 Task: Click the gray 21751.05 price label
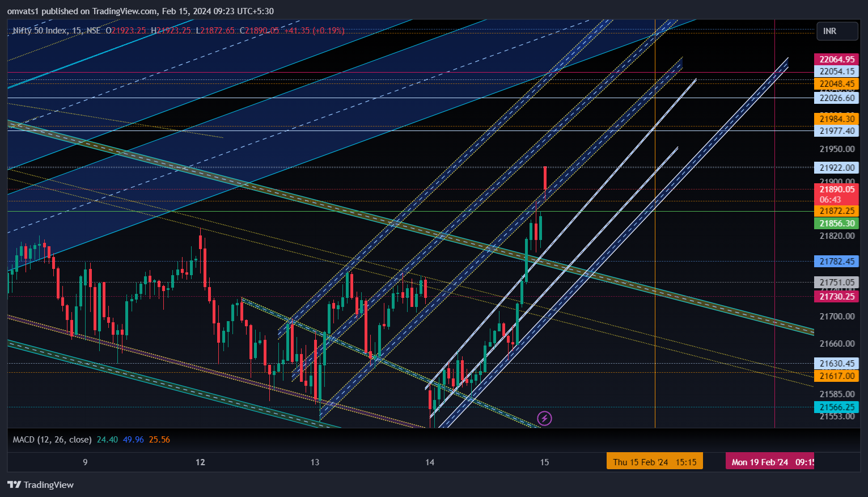point(836,283)
